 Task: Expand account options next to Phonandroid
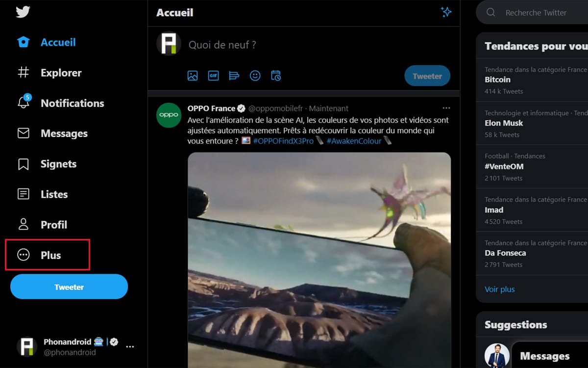pyautogui.click(x=130, y=346)
